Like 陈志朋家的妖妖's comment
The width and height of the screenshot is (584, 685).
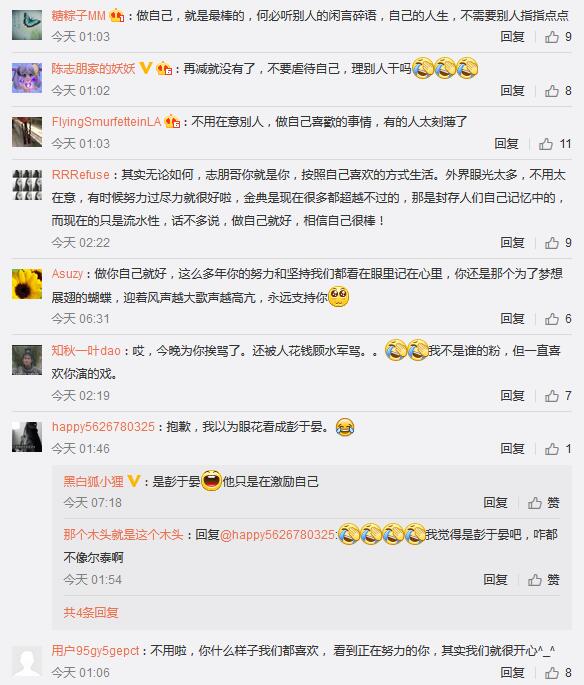click(558, 91)
